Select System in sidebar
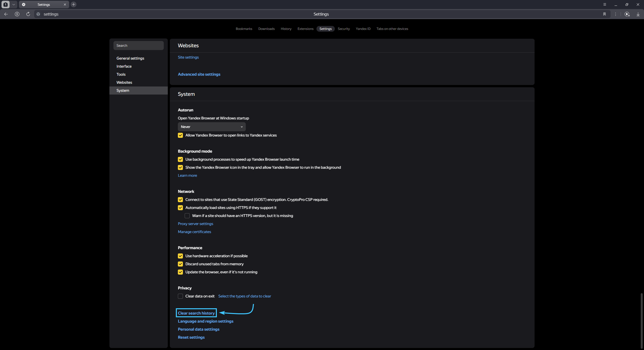The height and width of the screenshot is (350, 644). pyautogui.click(x=138, y=90)
